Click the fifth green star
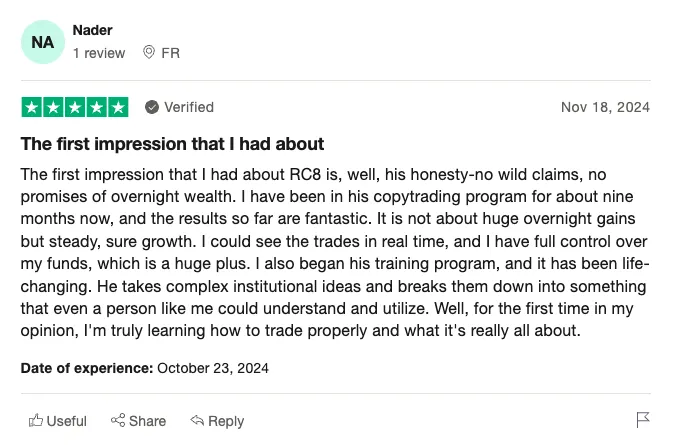Screen dimensions: 673x445 (118, 107)
